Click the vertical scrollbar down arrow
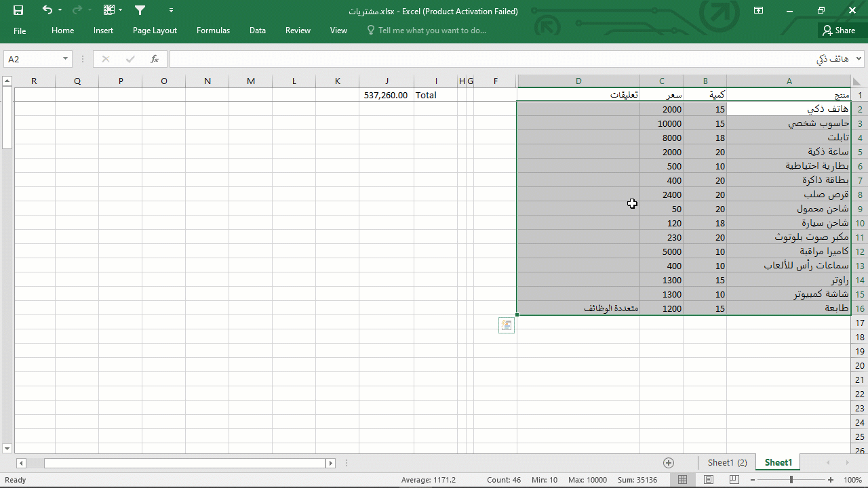The image size is (868, 488). click(x=7, y=449)
